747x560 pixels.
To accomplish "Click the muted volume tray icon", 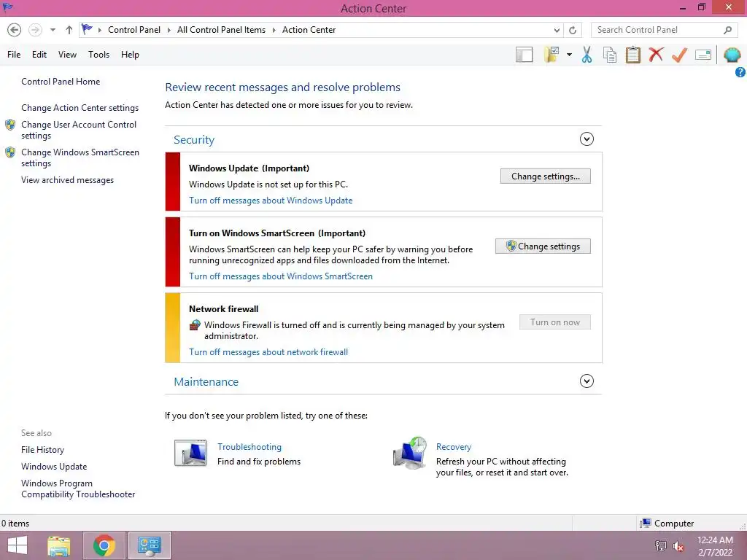I will pos(678,546).
